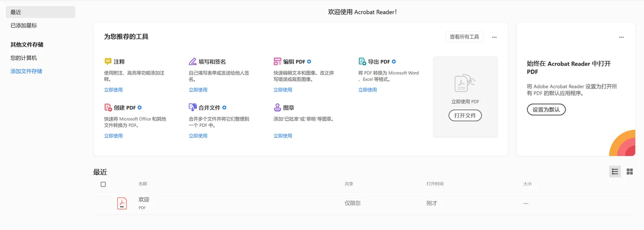Viewport: 644px width, 230px height.
Task: Click the 注释 comment tool icon
Action: coord(108,61)
